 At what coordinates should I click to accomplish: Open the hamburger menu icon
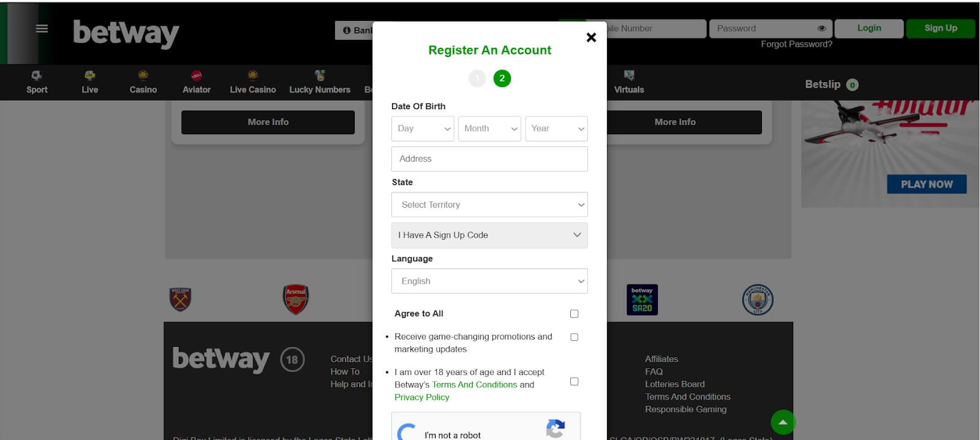42,29
